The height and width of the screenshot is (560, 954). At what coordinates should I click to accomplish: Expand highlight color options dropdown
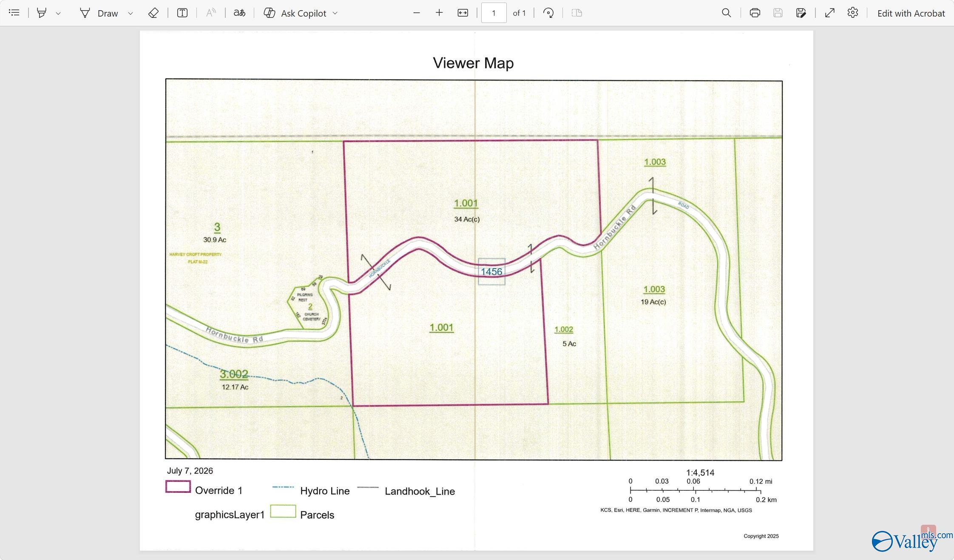(58, 13)
